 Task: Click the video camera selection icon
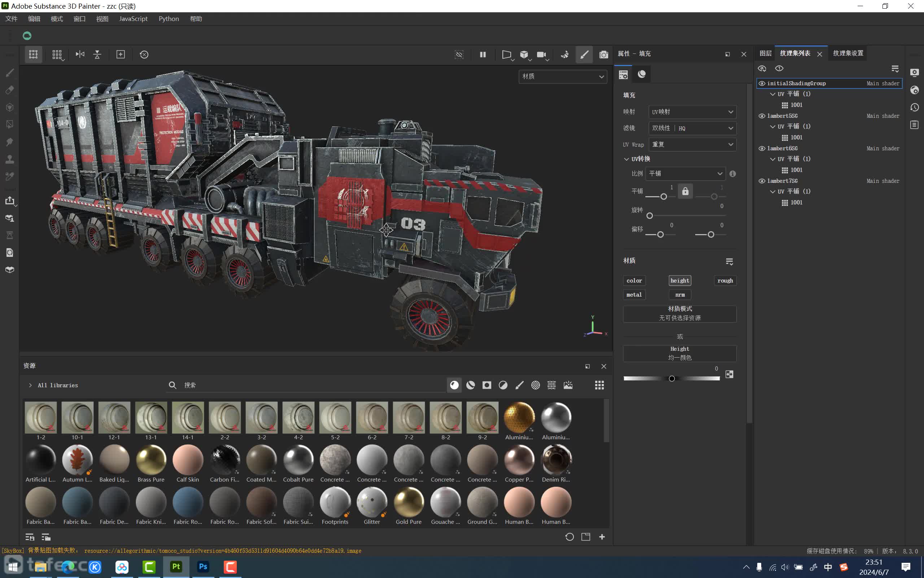pyautogui.click(x=541, y=54)
